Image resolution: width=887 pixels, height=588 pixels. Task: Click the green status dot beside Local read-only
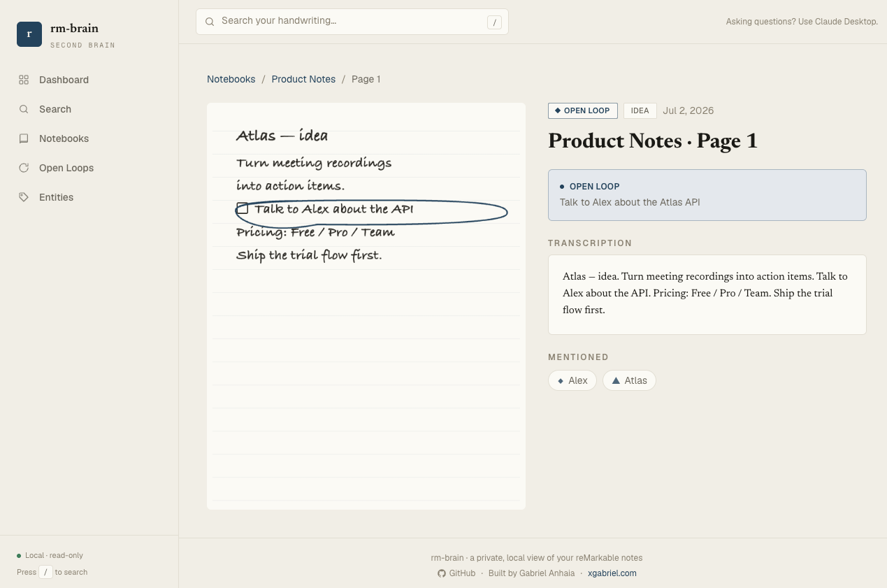click(19, 556)
